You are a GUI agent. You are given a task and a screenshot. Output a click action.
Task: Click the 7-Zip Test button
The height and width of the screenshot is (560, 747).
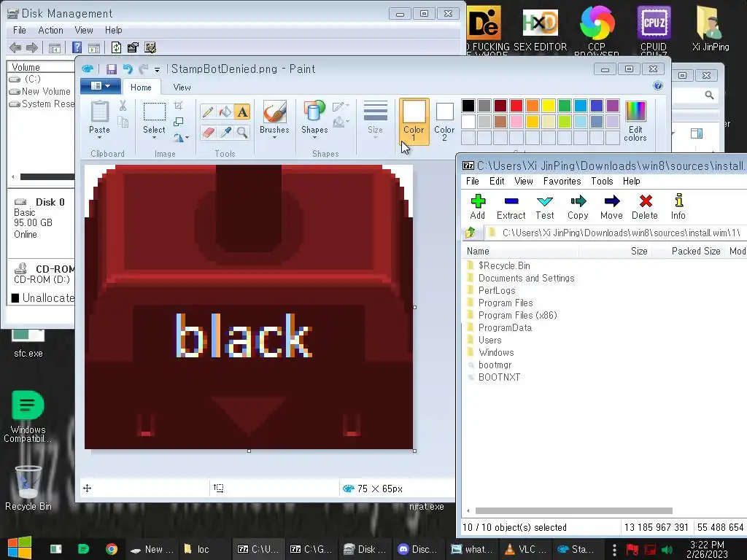pyautogui.click(x=544, y=207)
